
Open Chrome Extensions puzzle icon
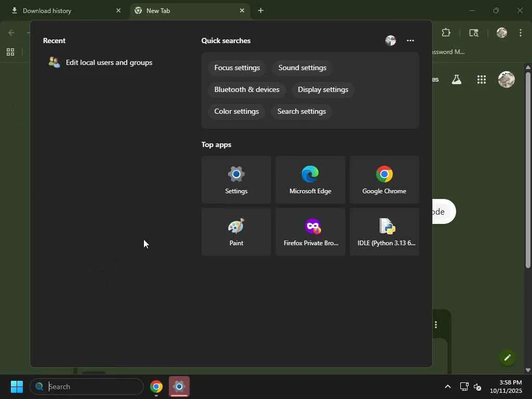tap(446, 33)
